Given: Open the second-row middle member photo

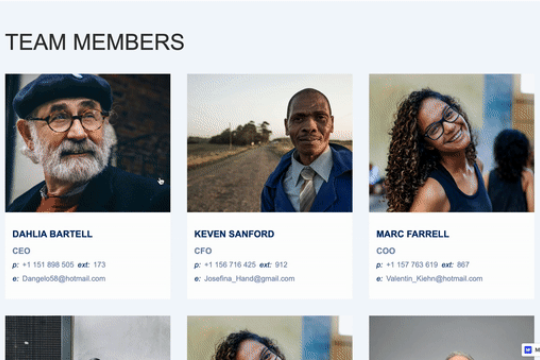Looking at the screenshot, I should (270, 338).
